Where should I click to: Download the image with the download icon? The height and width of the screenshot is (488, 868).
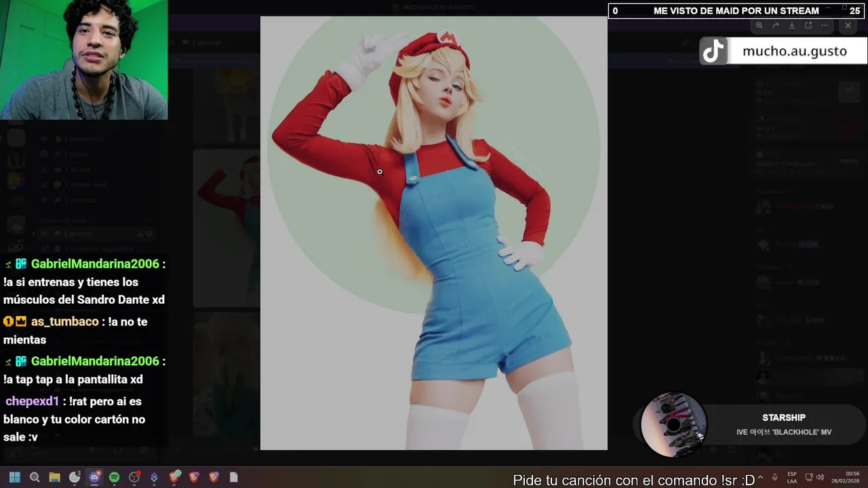[x=792, y=26]
